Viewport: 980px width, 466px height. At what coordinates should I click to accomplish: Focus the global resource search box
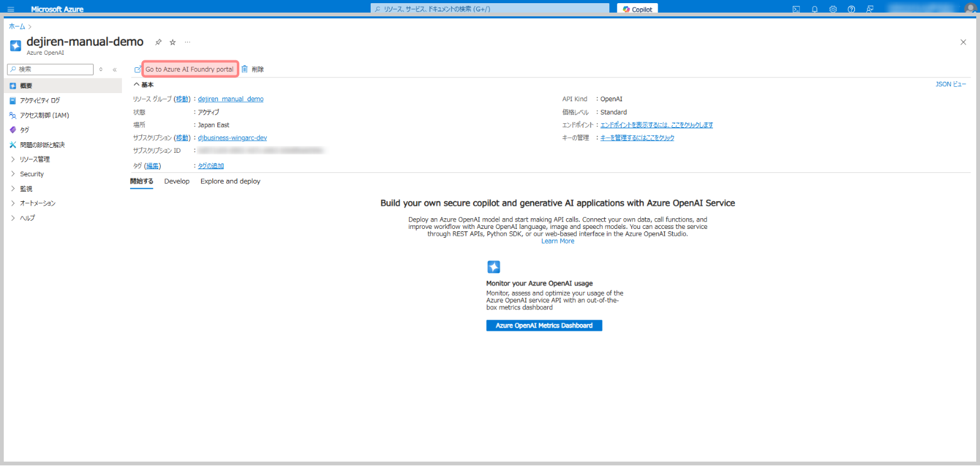[489, 9]
